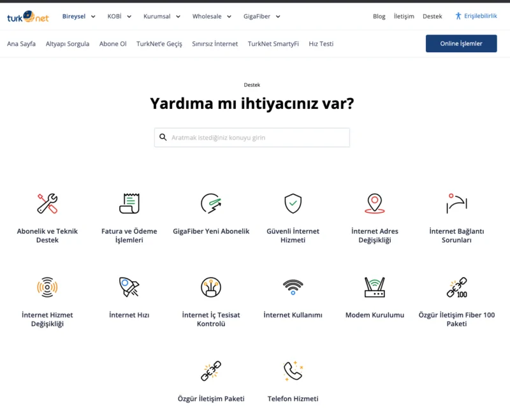Click the accessibility person icon
This screenshot has width=510, height=420.
tap(458, 16)
